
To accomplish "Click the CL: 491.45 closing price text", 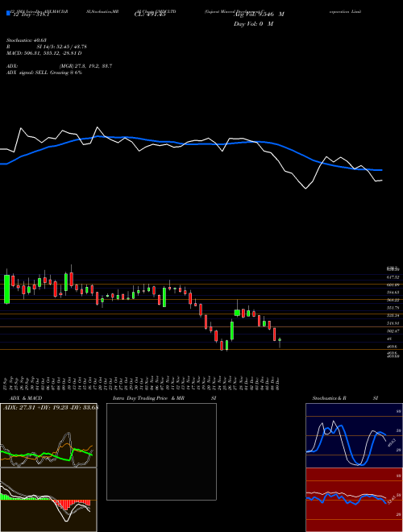I will click(150, 15).
